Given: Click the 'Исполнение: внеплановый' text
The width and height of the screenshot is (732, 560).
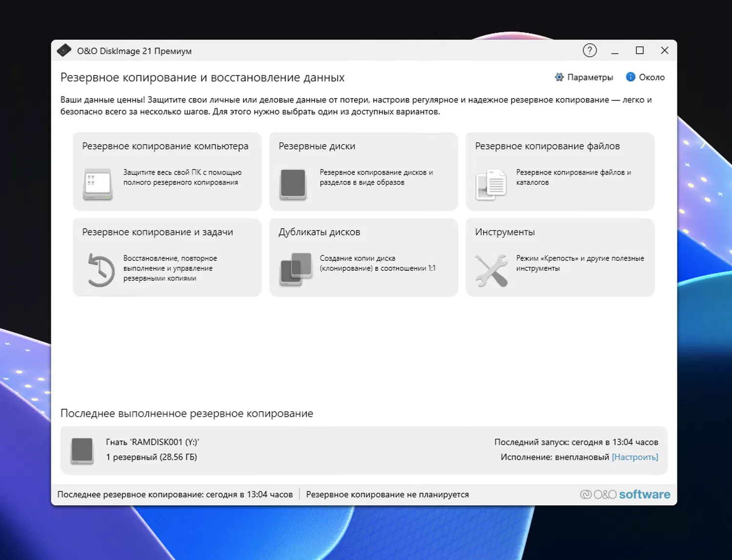Looking at the screenshot, I should pos(555,457).
